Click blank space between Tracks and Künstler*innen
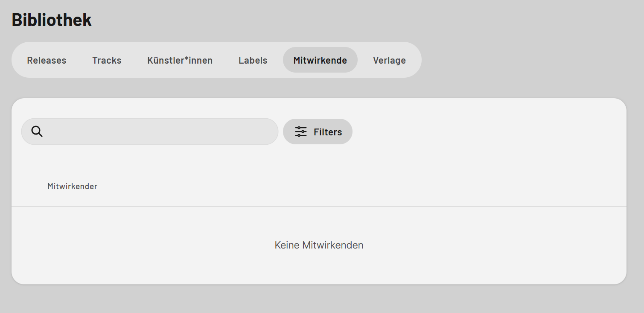The width and height of the screenshot is (644, 313). [x=134, y=60]
